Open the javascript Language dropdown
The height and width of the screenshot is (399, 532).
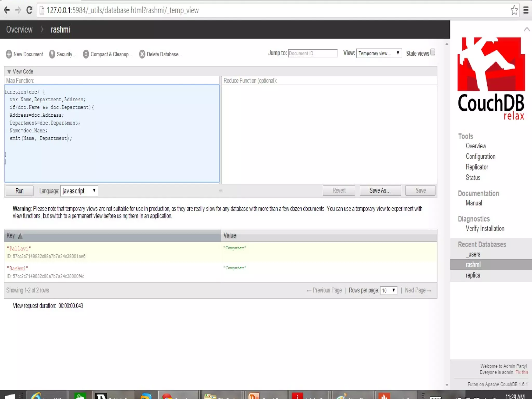click(79, 191)
